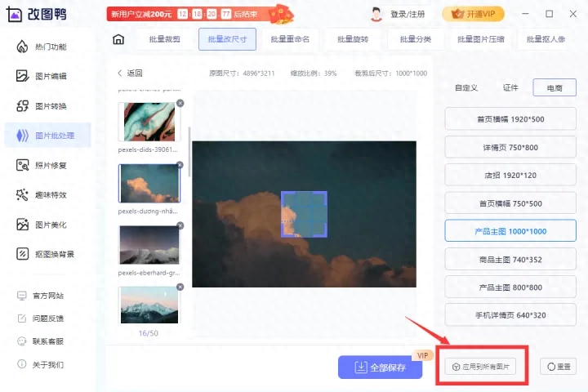Click the blue crop selection box
This screenshot has height=392, width=588.
click(304, 214)
